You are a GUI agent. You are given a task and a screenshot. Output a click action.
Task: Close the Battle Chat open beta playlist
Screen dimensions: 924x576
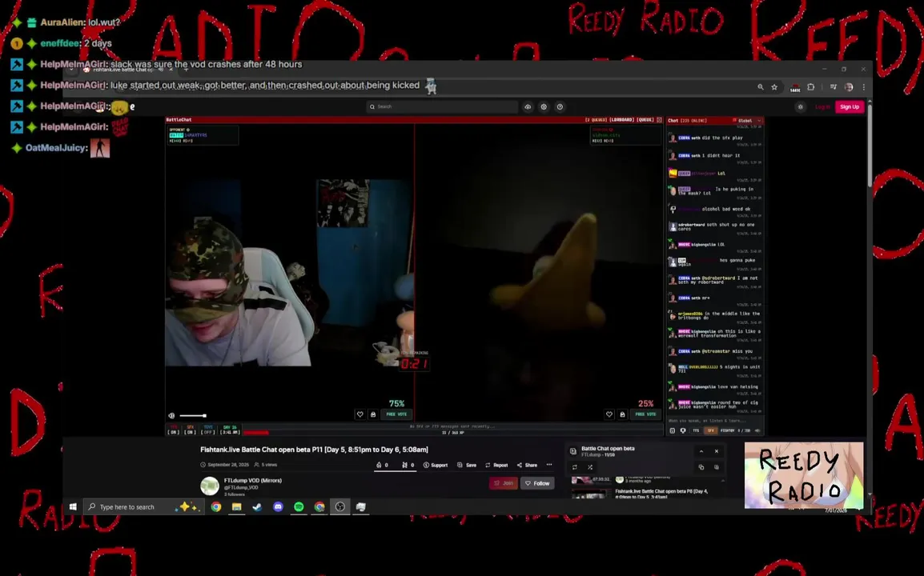717,451
